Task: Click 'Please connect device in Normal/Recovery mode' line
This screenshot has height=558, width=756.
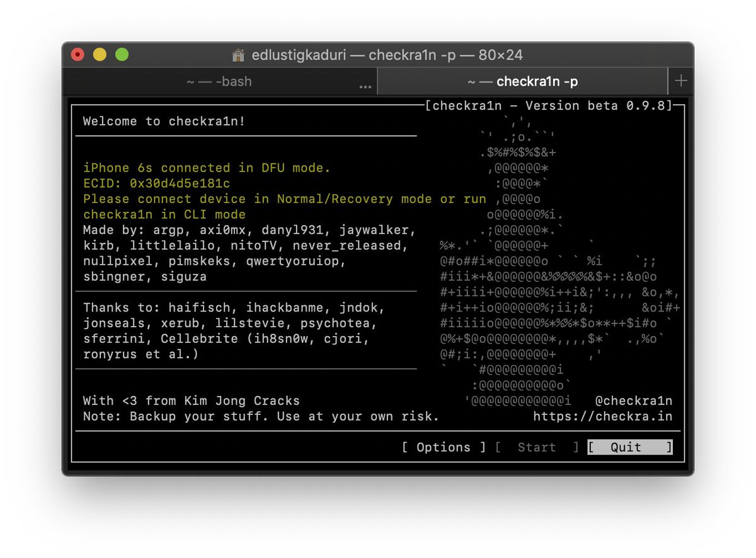Action: point(285,199)
